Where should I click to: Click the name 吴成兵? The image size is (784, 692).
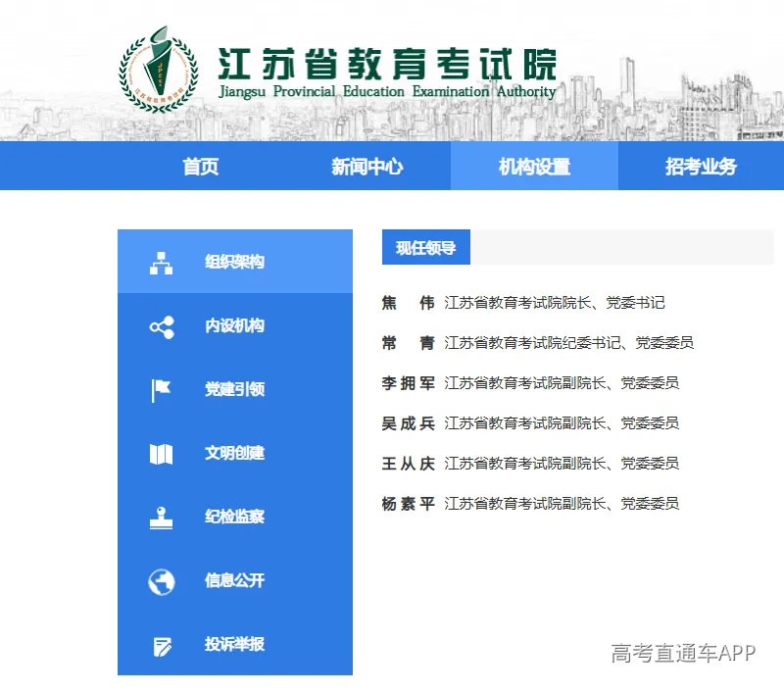point(408,423)
